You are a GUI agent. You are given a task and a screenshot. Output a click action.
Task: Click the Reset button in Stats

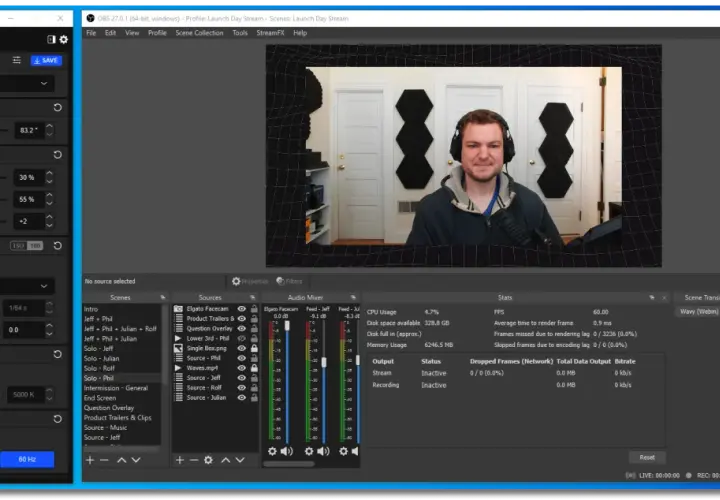point(647,457)
